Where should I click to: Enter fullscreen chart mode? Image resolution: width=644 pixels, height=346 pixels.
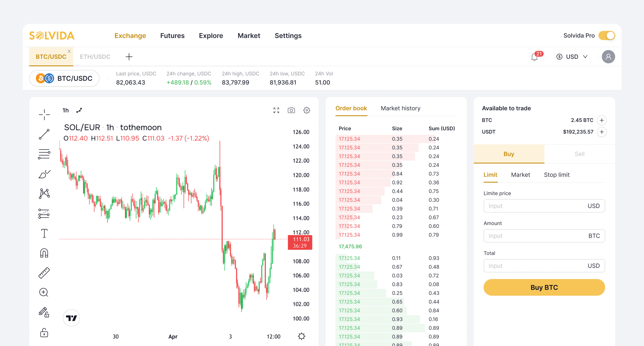point(276,110)
